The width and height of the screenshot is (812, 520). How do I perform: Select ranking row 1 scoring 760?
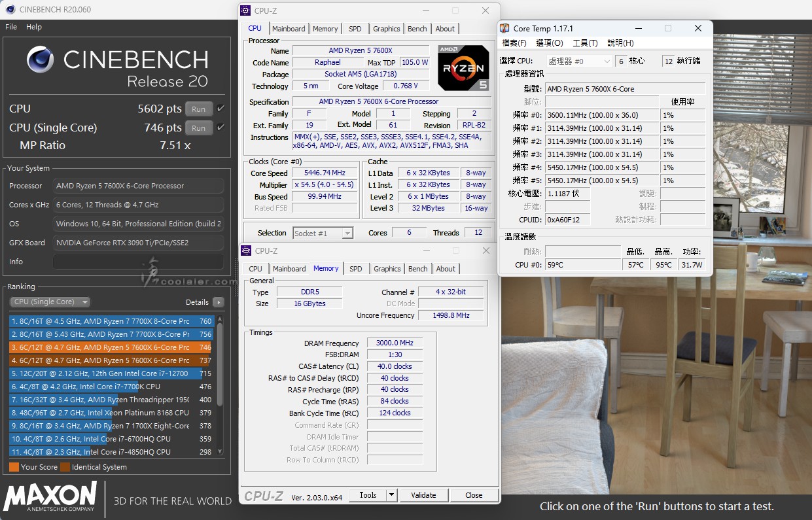point(111,321)
